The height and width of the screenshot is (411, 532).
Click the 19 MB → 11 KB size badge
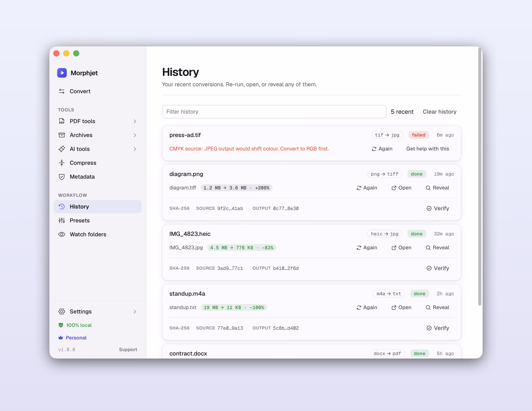pyautogui.click(x=234, y=308)
